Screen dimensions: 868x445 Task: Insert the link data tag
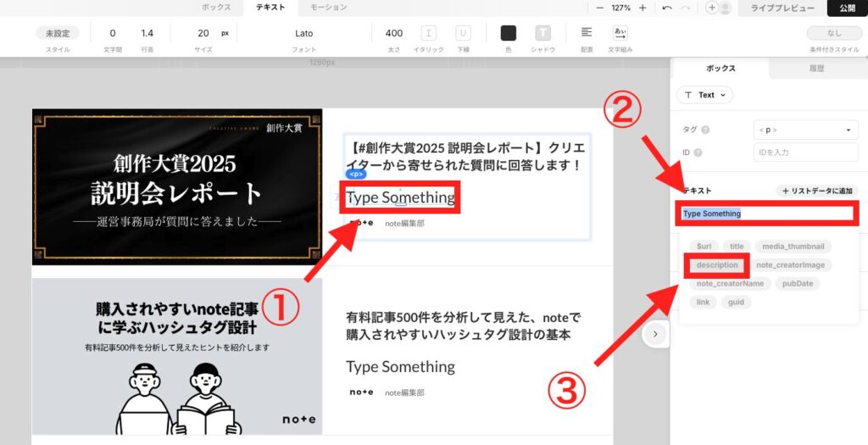click(703, 303)
